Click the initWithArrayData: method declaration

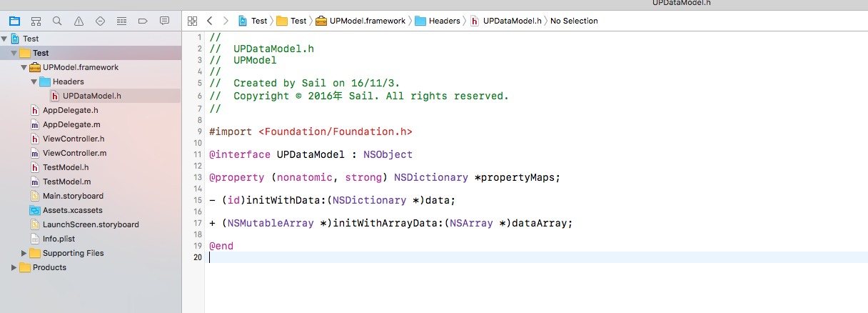391,223
